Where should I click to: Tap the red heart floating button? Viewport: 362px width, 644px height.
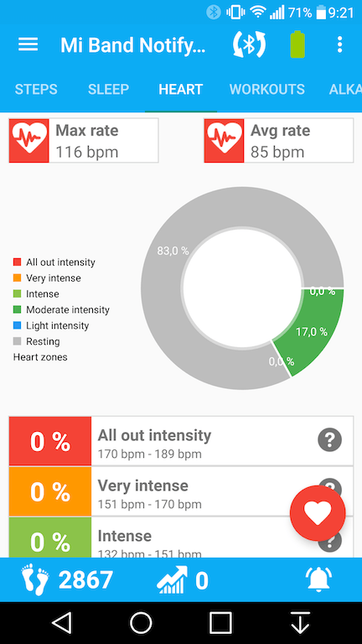pos(318,513)
